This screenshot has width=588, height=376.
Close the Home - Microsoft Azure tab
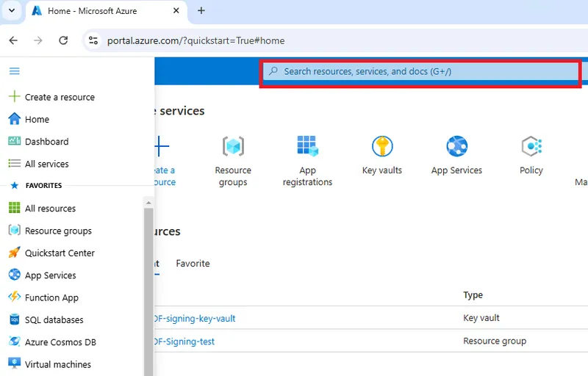[x=176, y=11]
